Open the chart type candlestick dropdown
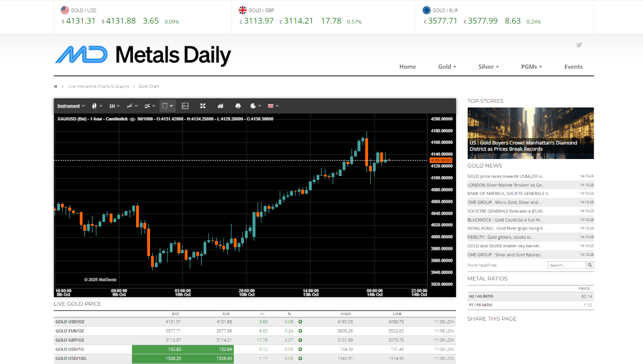Screen dimensions: 643x364 point(97,106)
